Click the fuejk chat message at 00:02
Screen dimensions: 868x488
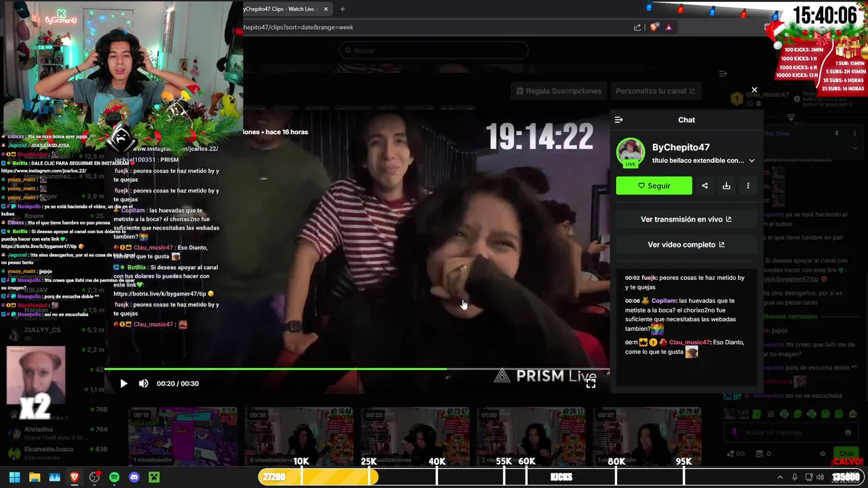(685, 283)
